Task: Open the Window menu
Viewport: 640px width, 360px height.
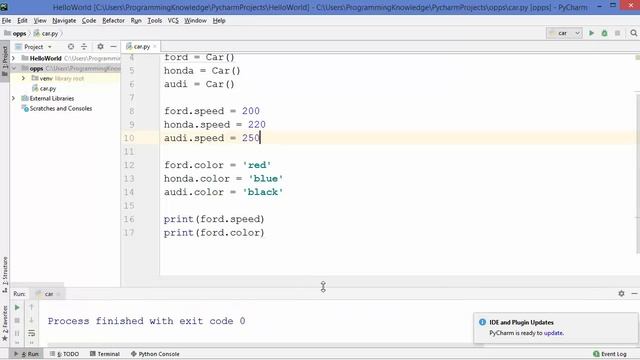Action: coord(195,20)
